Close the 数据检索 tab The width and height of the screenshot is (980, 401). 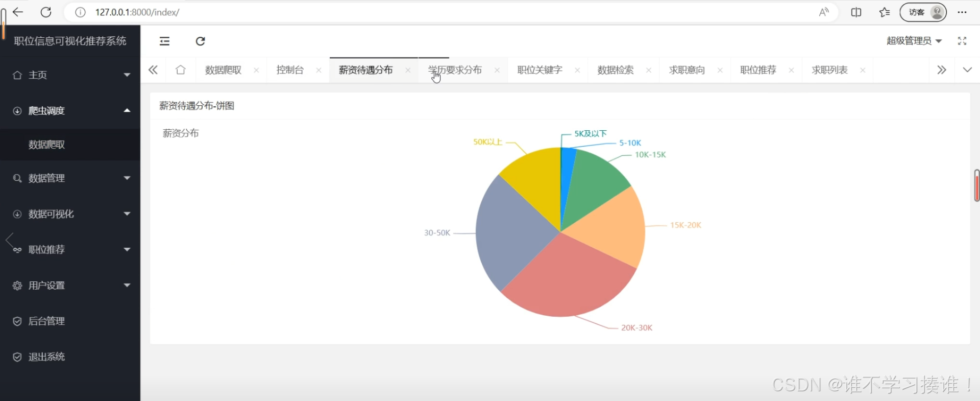point(649,70)
